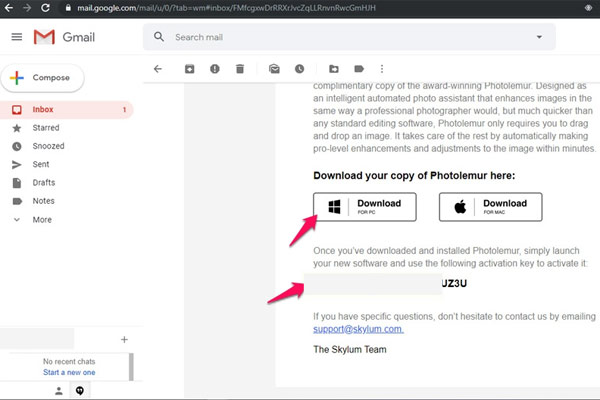
Task: Reload the page
Action: point(45,8)
